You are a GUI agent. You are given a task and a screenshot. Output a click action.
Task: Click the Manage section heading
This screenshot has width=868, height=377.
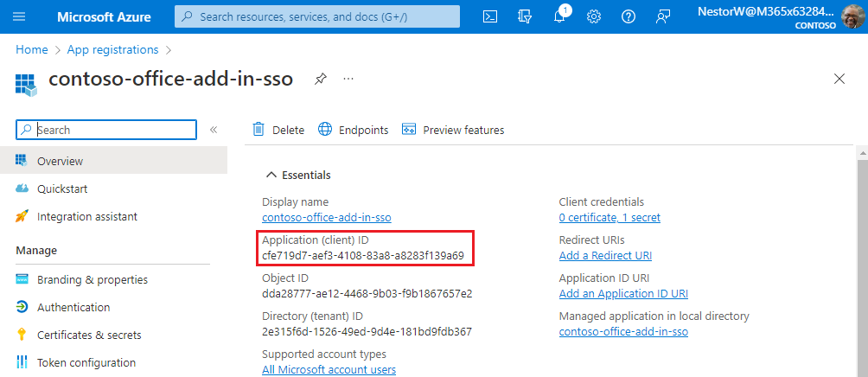click(36, 251)
